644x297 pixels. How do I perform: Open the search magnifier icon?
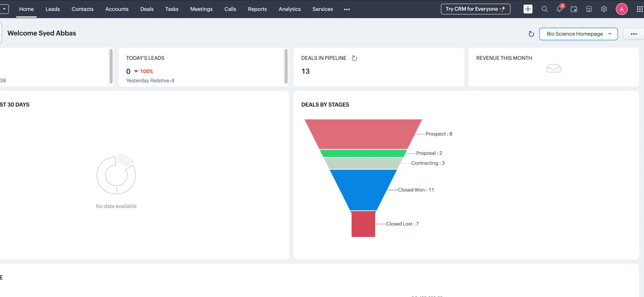[x=544, y=9]
